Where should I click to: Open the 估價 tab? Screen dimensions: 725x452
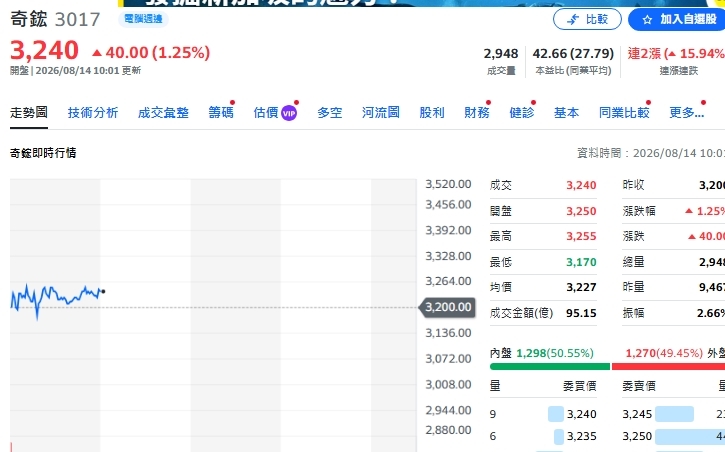pyautogui.click(x=266, y=112)
